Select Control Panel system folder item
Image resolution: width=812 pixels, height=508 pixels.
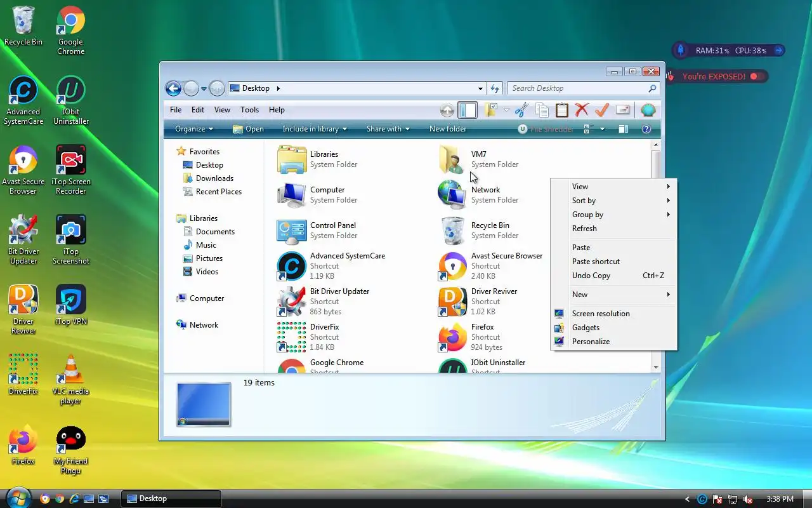point(317,231)
